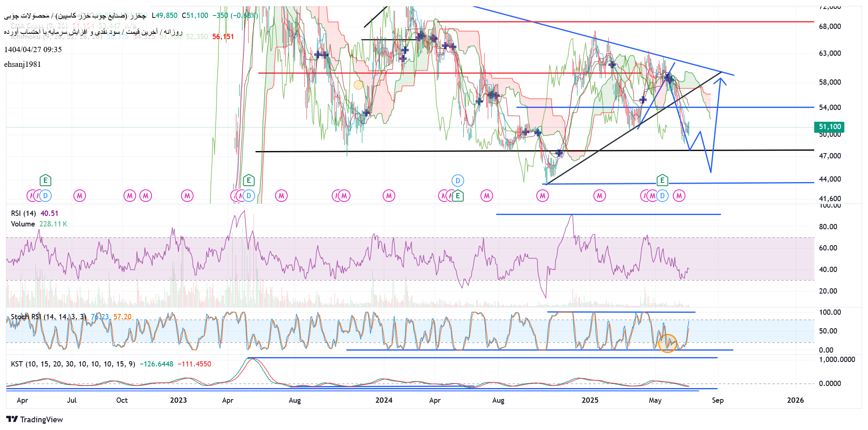868x430 pixels.
Task: Click the orange circle on the Stoch RSI pane
Action: point(668,343)
